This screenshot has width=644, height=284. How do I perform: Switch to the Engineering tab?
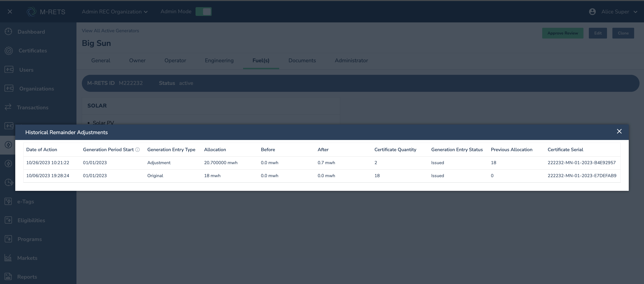[219, 60]
